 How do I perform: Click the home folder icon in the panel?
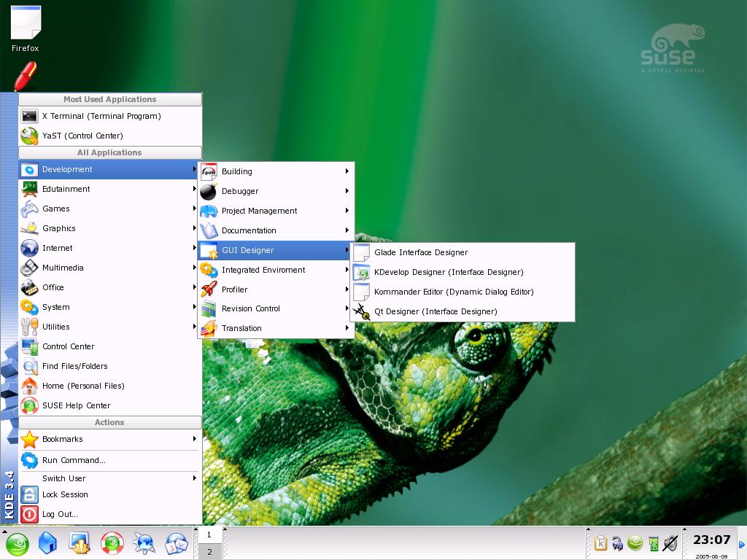pos(47,543)
